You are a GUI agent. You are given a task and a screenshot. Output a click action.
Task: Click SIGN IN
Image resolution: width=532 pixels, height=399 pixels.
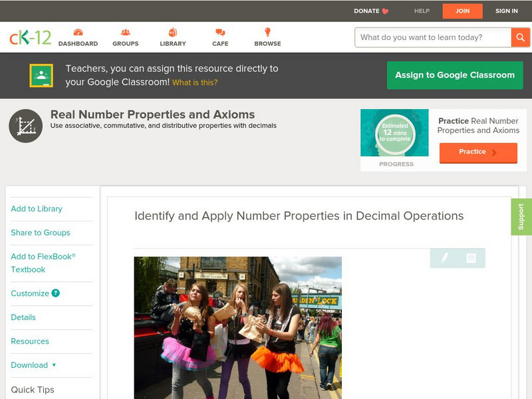tap(507, 11)
